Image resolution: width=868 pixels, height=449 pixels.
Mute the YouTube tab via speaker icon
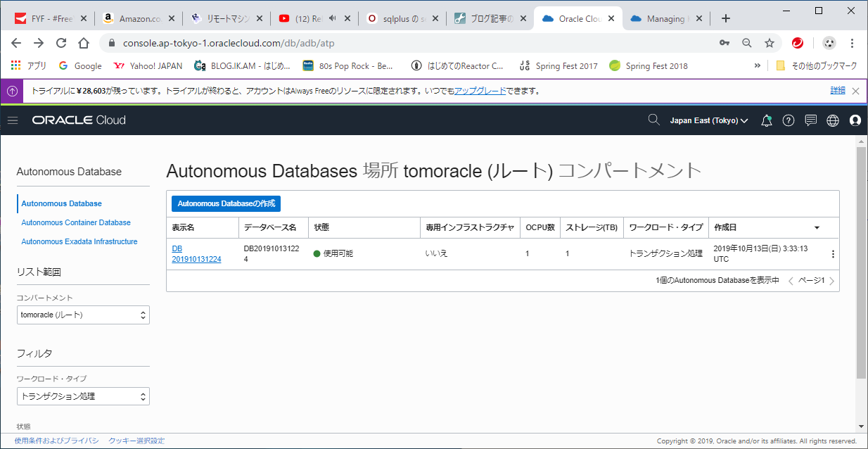[x=332, y=18]
